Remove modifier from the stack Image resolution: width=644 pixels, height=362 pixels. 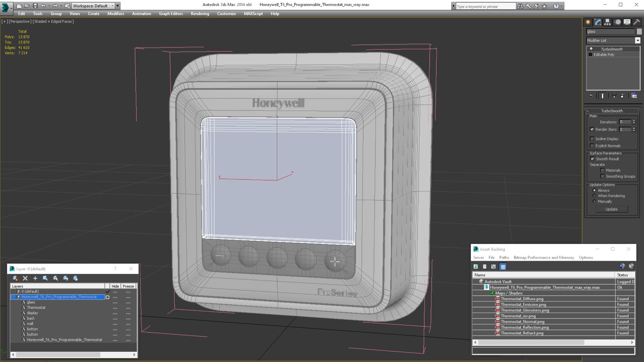[622, 96]
